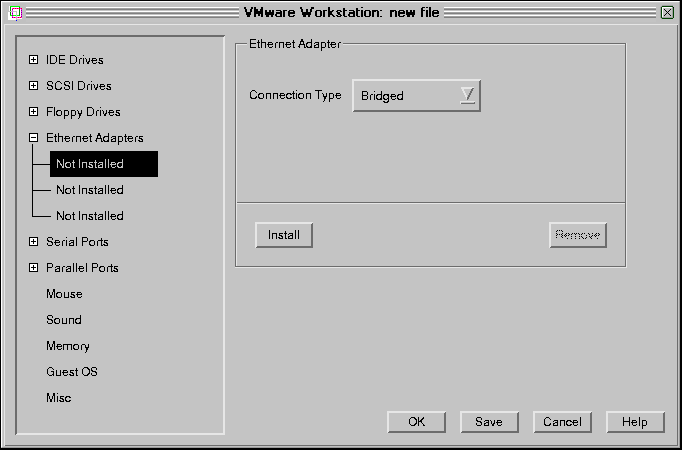Select the second Not Installed adapter
Image resolution: width=682 pixels, height=450 pixels.
pos(90,190)
